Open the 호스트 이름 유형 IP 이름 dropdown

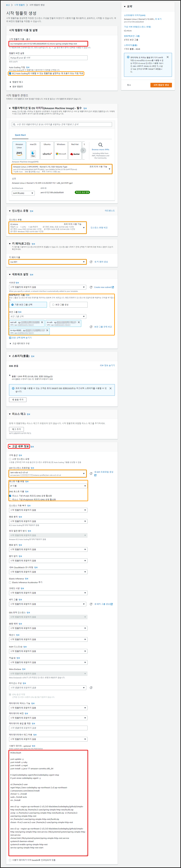[x=48, y=486]
